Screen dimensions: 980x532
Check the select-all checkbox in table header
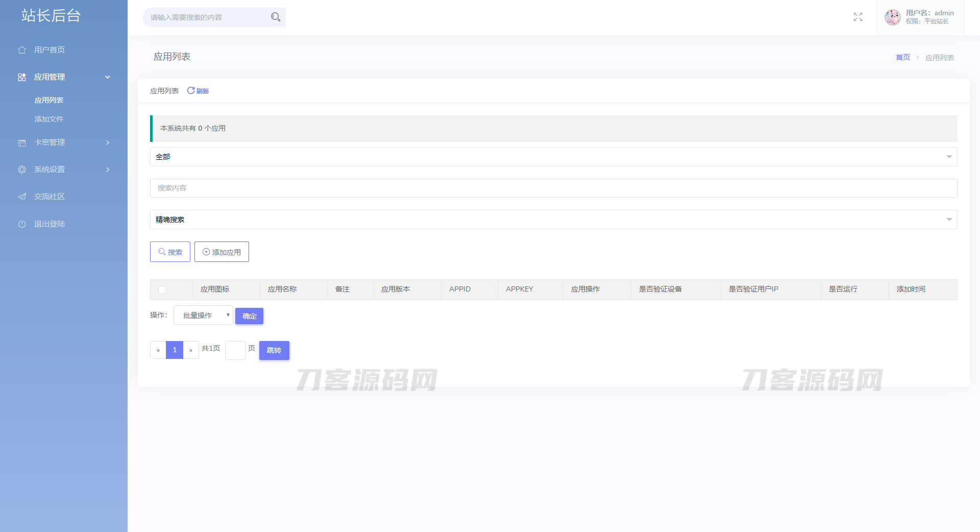pos(162,289)
